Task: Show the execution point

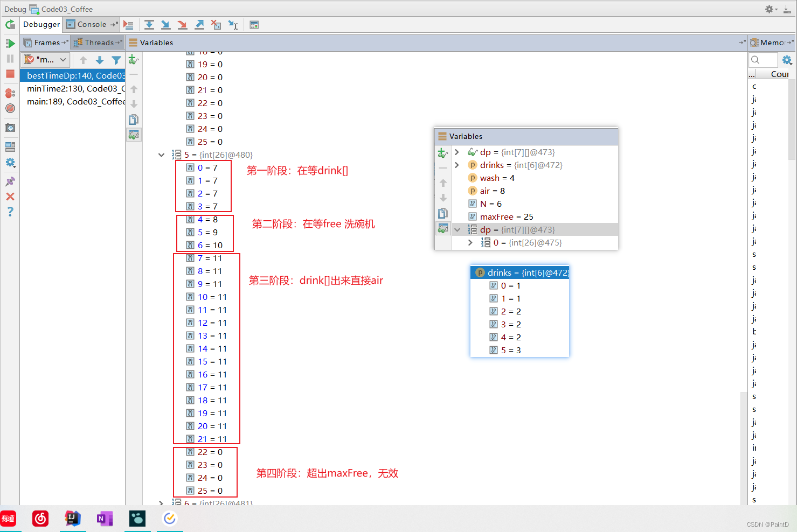Action: [128, 25]
